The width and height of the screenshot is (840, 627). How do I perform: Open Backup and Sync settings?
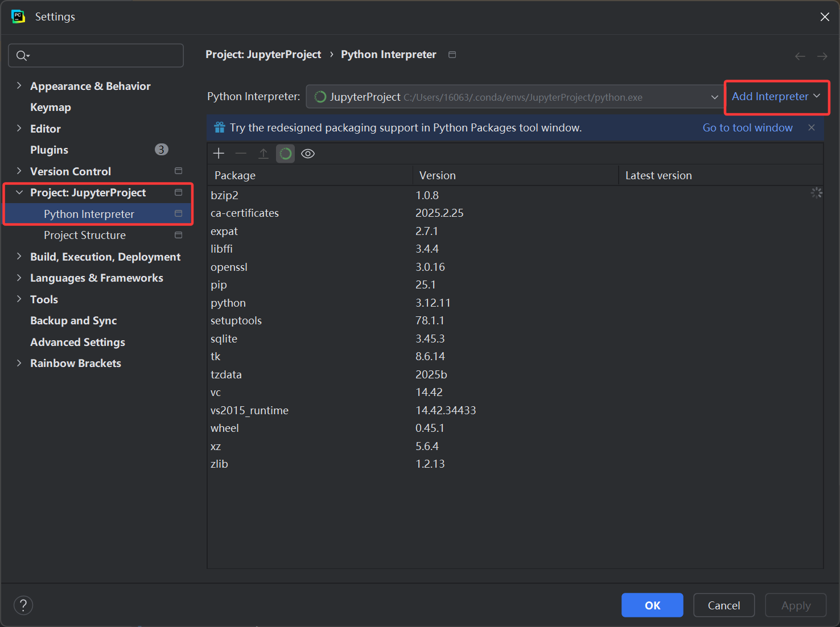coord(73,321)
